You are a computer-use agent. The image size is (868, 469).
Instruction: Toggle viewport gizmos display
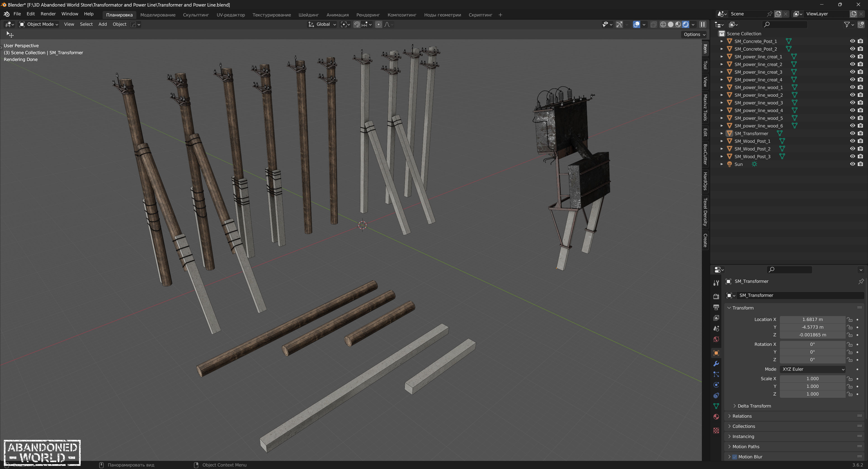619,24
